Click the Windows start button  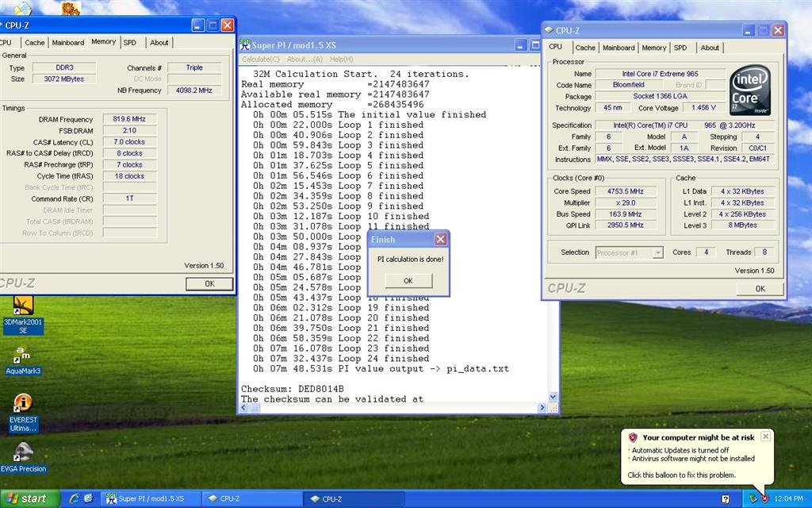(29, 498)
